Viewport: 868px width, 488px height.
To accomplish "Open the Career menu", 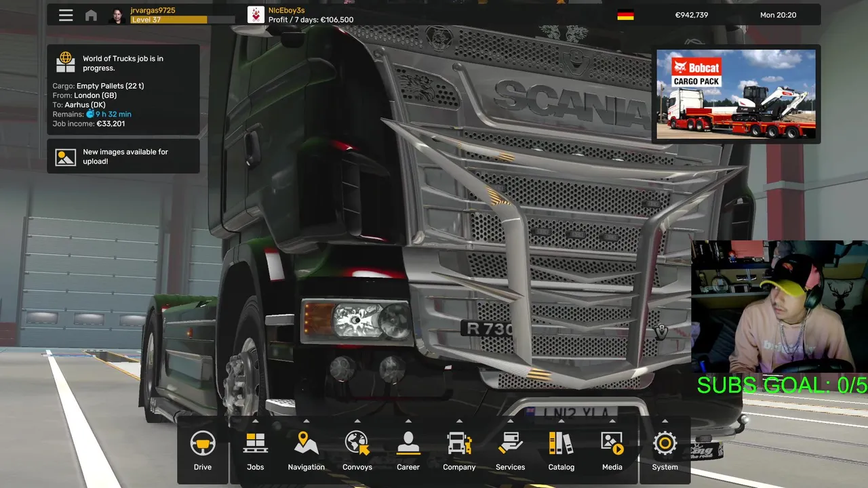I will click(408, 451).
